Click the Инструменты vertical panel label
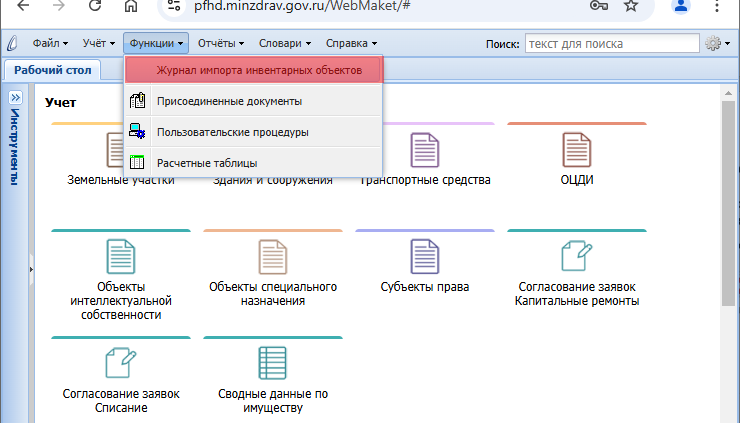740x423 pixels. 15,146
